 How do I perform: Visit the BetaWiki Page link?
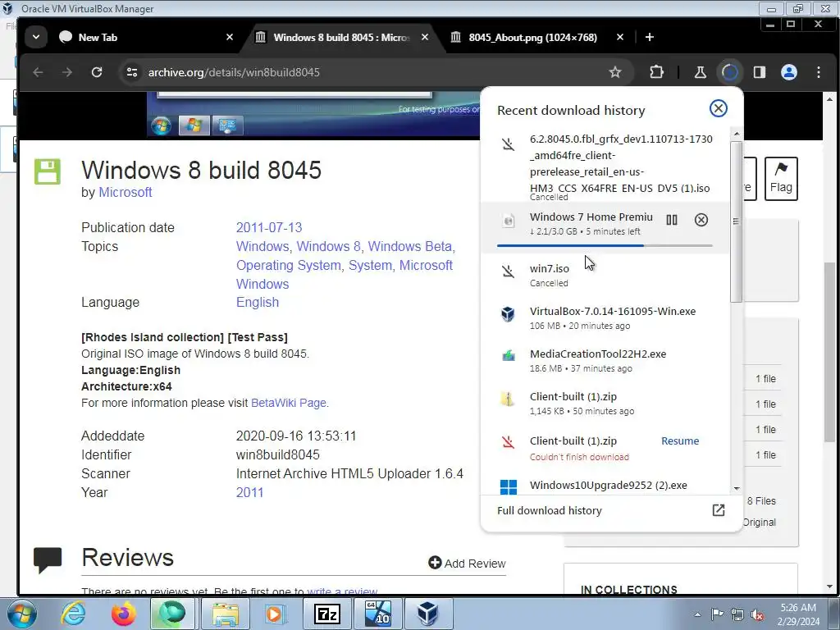[x=288, y=403]
